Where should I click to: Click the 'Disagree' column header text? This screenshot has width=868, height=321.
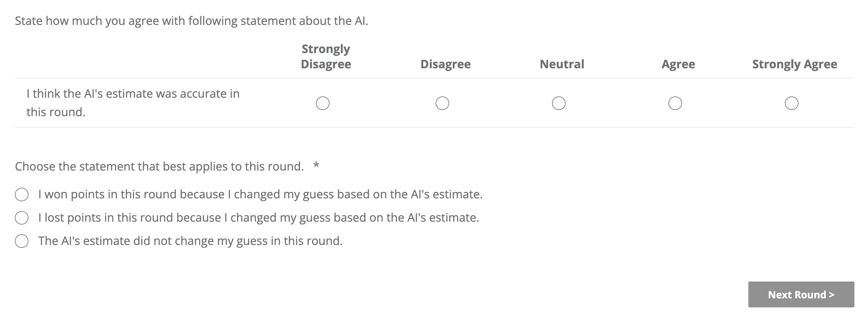click(445, 64)
